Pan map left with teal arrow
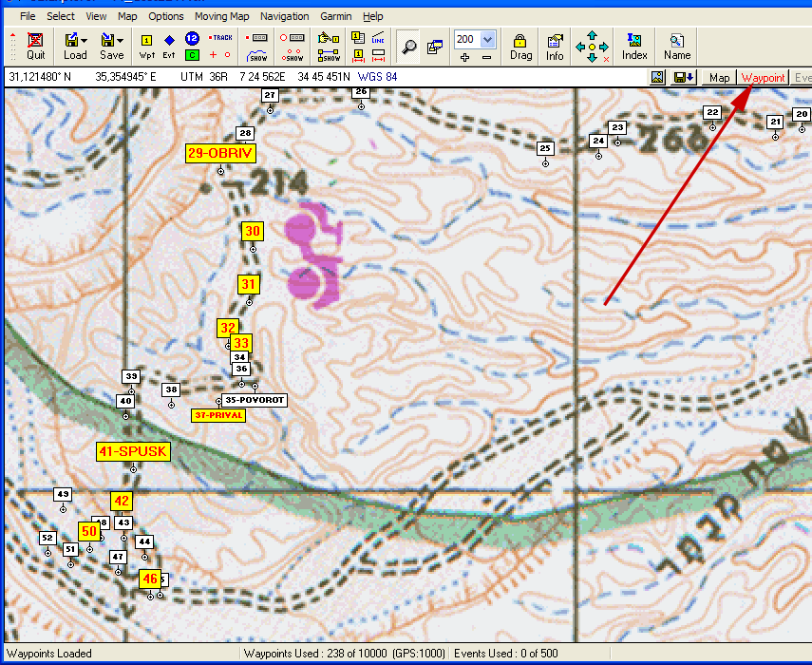The image size is (812, 665). pyautogui.click(x=580, y=47)
